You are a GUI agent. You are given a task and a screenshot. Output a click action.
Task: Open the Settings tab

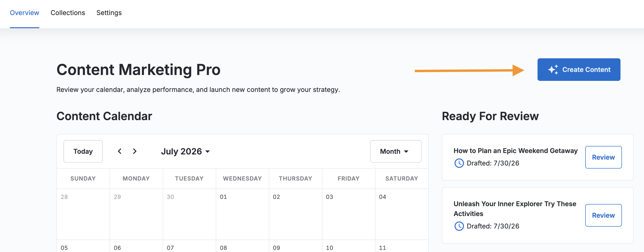coord(109,13)
